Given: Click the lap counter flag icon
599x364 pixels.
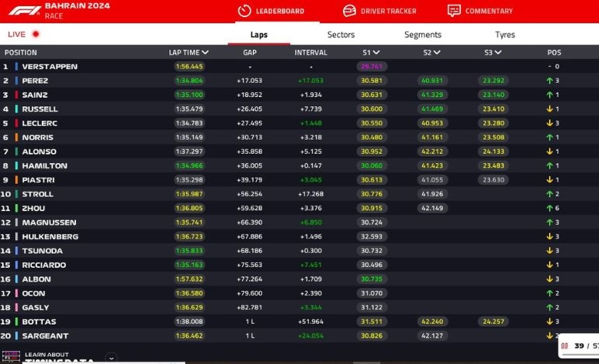Looking at the screenshot, I should point(565,346).
